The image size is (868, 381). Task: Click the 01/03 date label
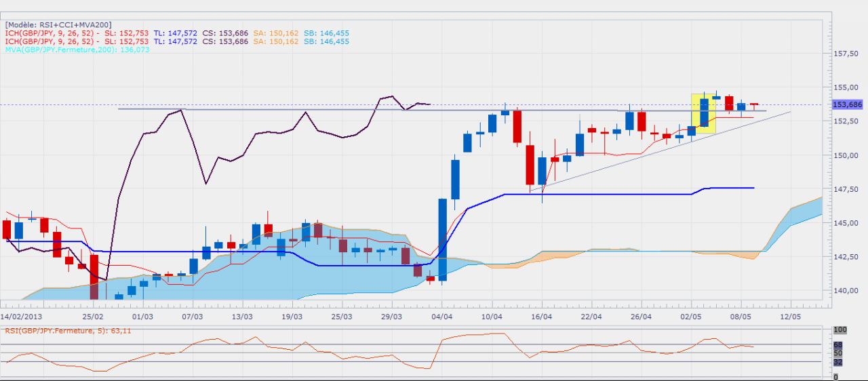(x=142, y=316)
